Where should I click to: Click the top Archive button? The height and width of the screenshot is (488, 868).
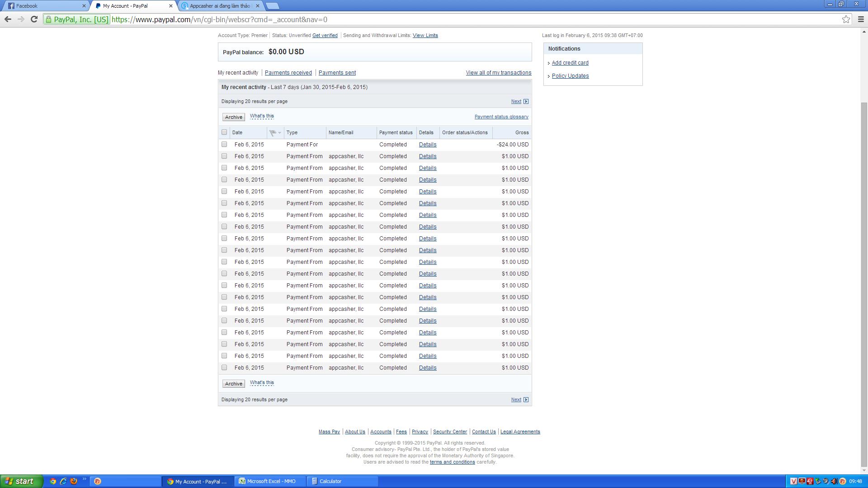click(x=233, y=117)
